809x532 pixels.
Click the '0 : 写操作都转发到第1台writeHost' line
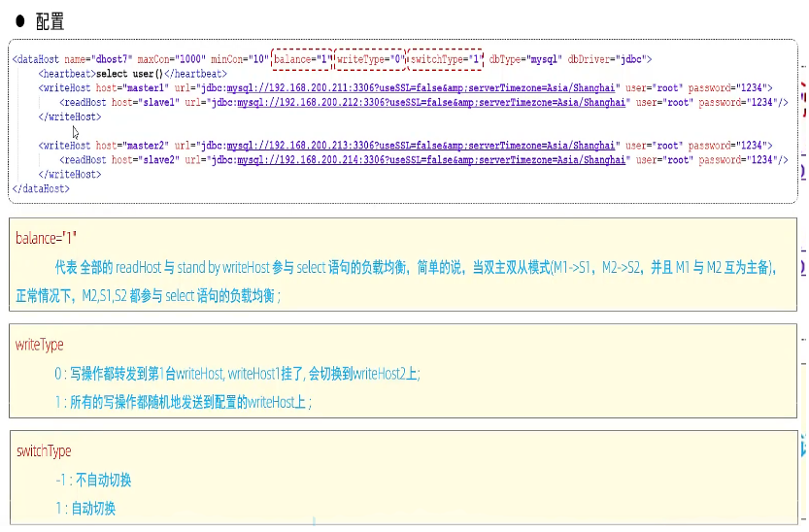point(237,373)
